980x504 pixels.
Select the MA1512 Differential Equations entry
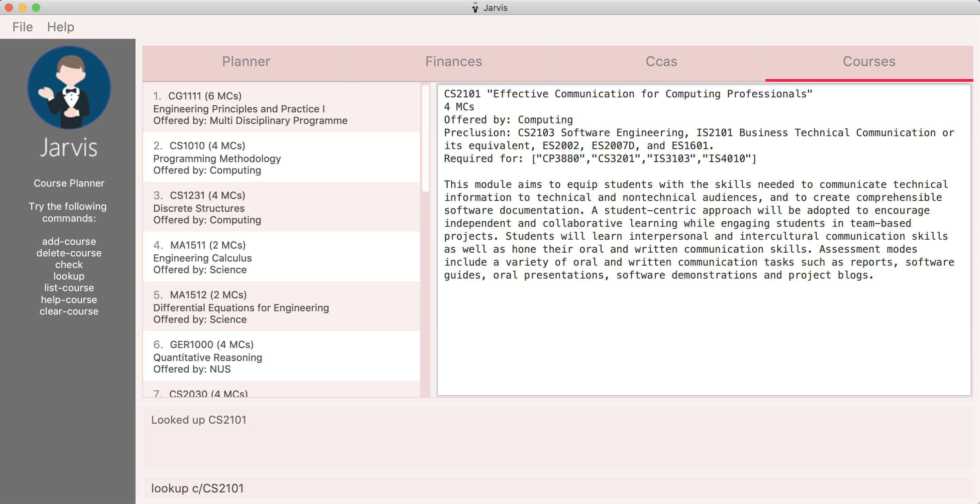pyautogui.click(x=282, y=306)
